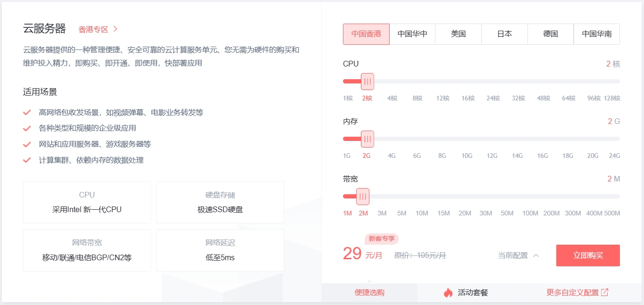
Task: Open the 香港专区 link
Action: tap(92, 29)
